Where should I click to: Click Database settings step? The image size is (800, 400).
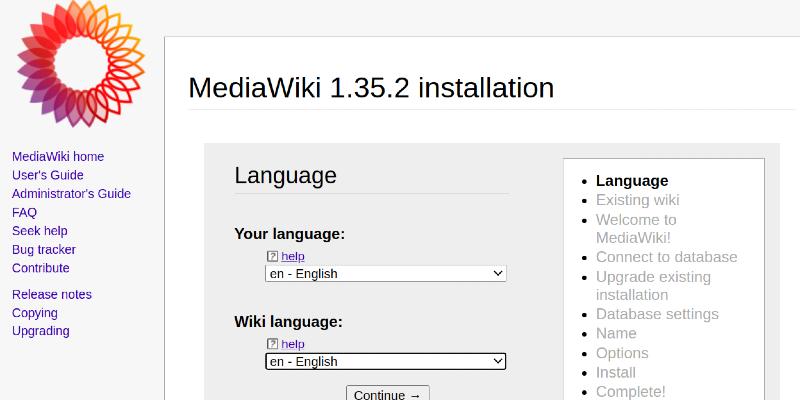pos(657,314)
